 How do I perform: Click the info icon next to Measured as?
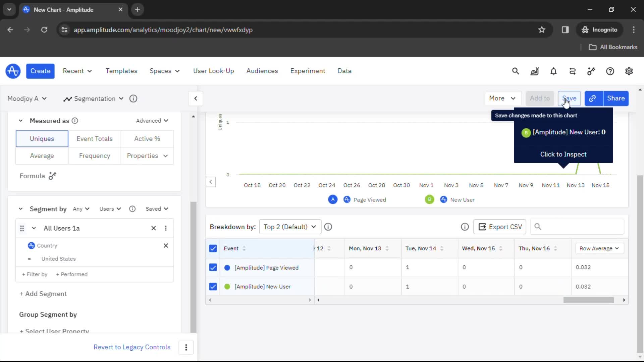point(75,121)
